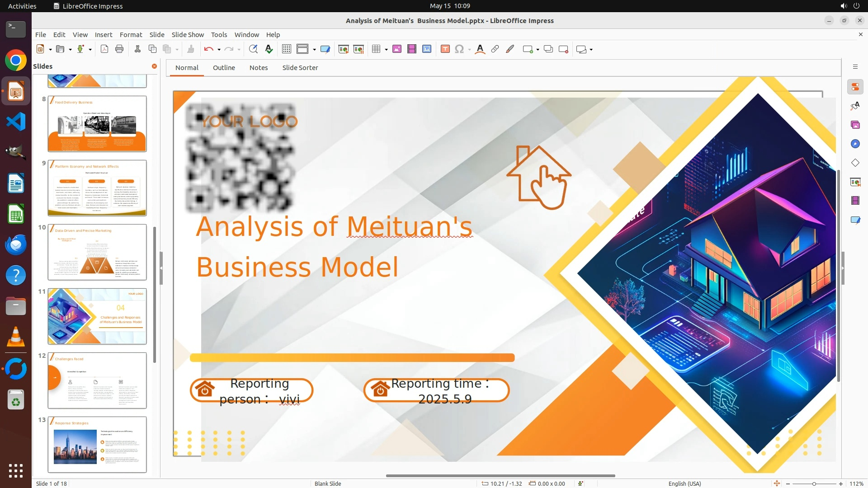868x488 pixels.
Task: Click the zoom slider in status bar
Action: (x=814, y=483)
